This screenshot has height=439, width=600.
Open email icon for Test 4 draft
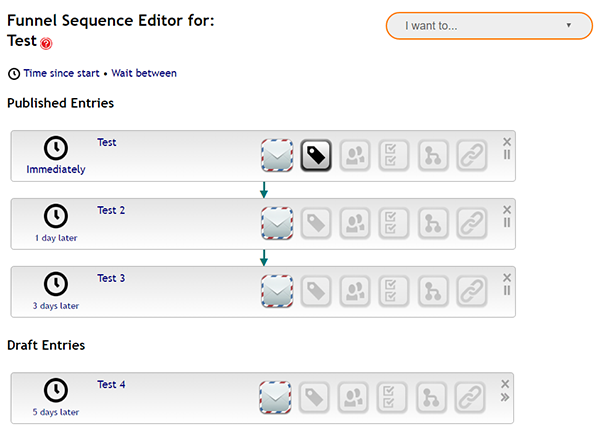coord(275,397)
